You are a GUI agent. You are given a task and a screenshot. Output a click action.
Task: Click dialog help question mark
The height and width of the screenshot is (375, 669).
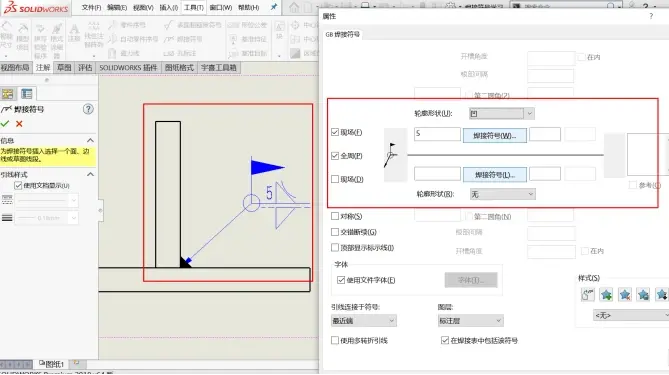click(651, 16)
